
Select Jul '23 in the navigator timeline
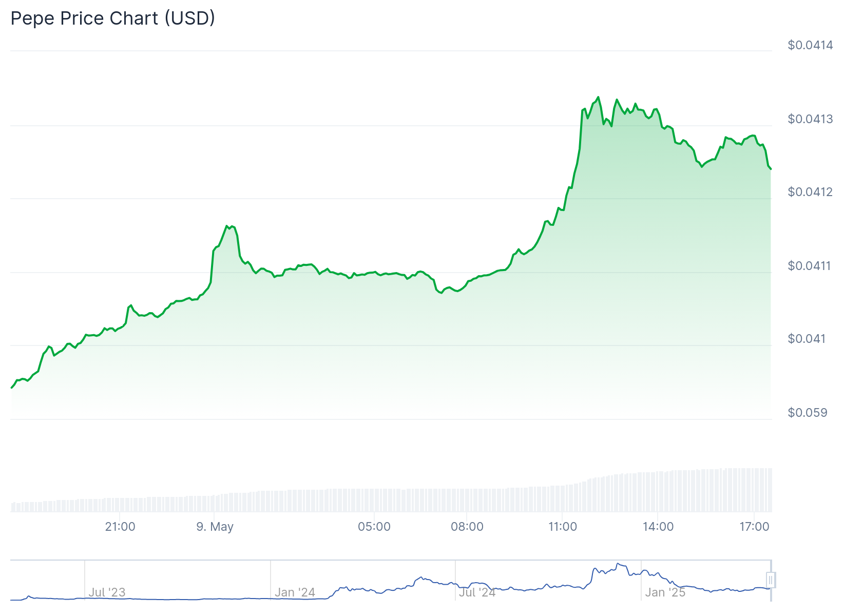click(107, 592)
